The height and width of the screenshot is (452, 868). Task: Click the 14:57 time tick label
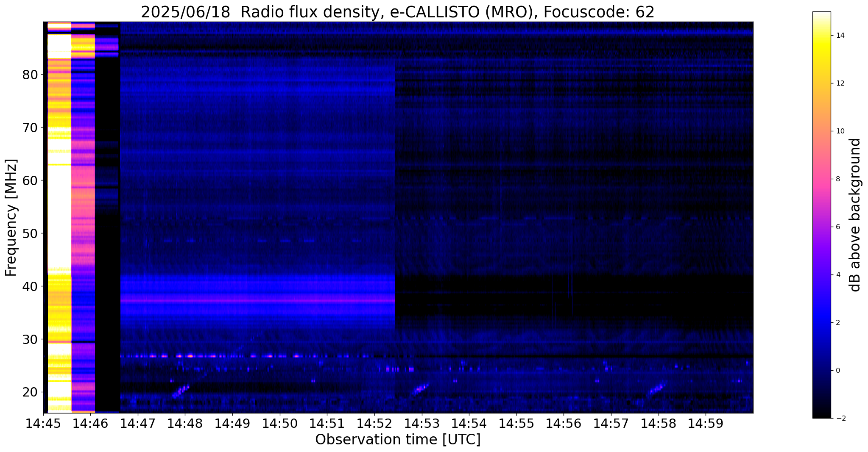611,423
